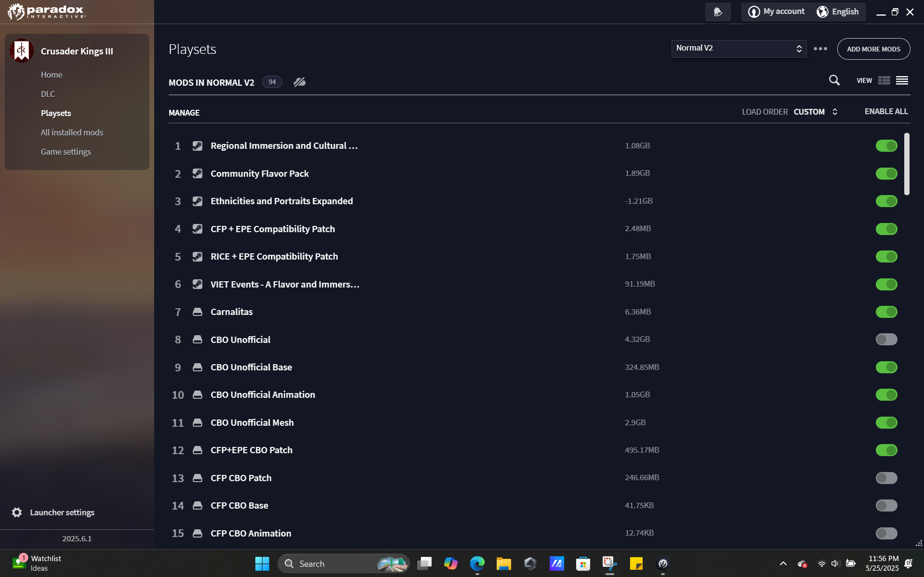
Task: Enable the CFP CBO Base mod
Action: [x=886, y=505]
